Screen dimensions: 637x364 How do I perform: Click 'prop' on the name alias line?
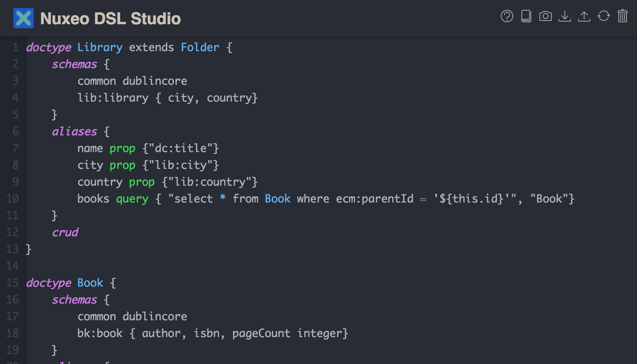[x=123, y=148]
